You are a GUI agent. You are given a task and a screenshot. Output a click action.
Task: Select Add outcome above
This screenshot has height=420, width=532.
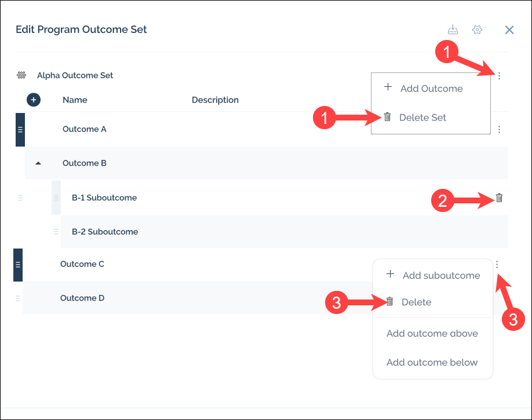click(432, 333)
